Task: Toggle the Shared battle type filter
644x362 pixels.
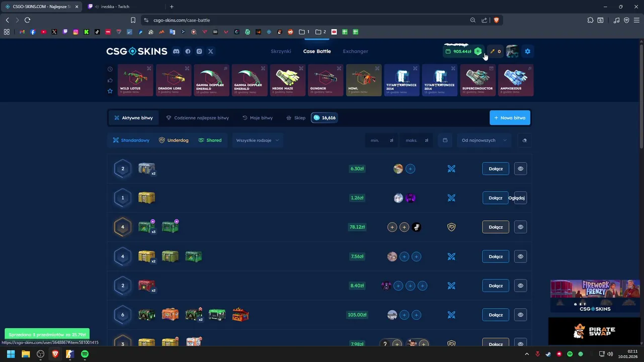Action: (x=210, y=140)
